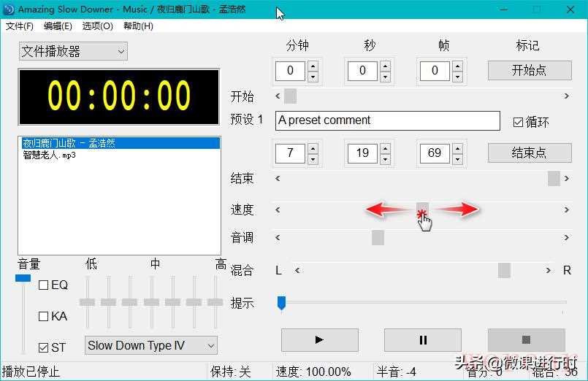Select 智慧老人.mp3 in the playlist
Screen dimensions: 588x381
50,155
